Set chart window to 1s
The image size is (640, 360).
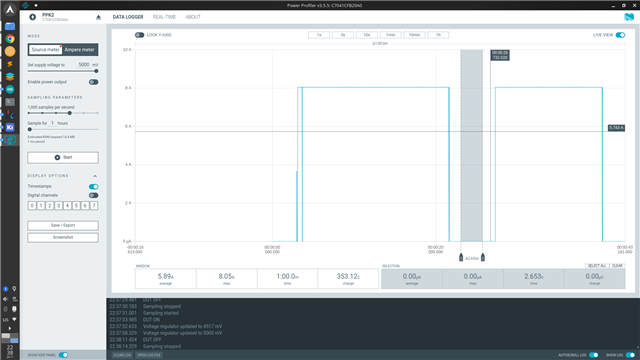pyautogui.click(x=319, y=35)
